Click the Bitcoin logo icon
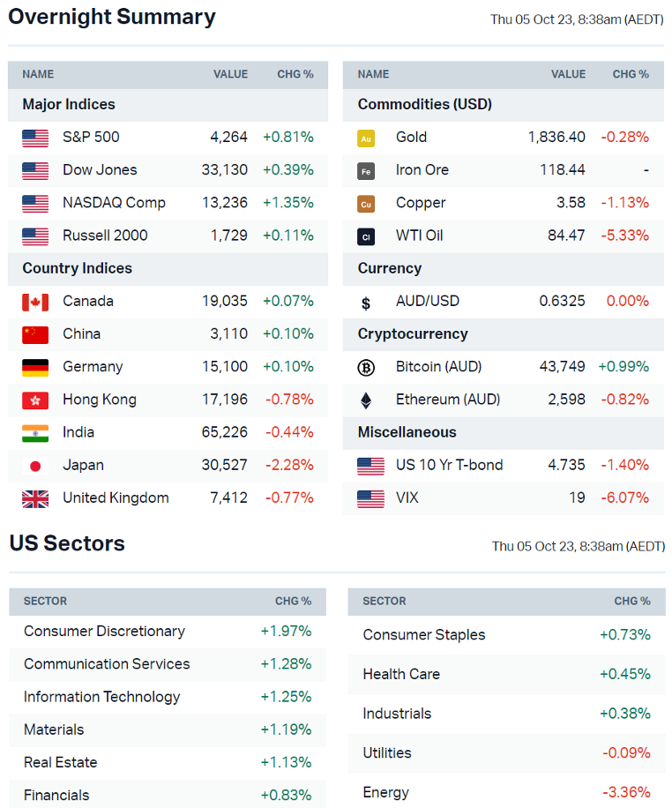Viewport: 672px width, 808px height. coord(366,367)
